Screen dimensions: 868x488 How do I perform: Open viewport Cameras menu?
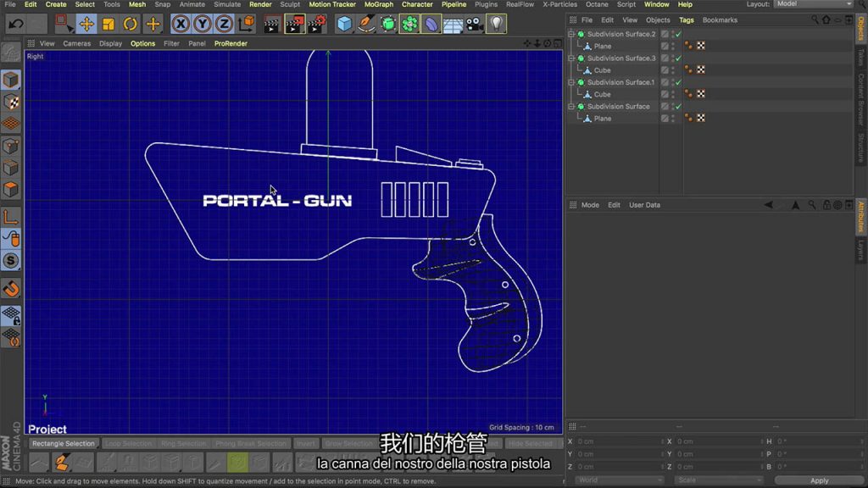pos(77,43)
